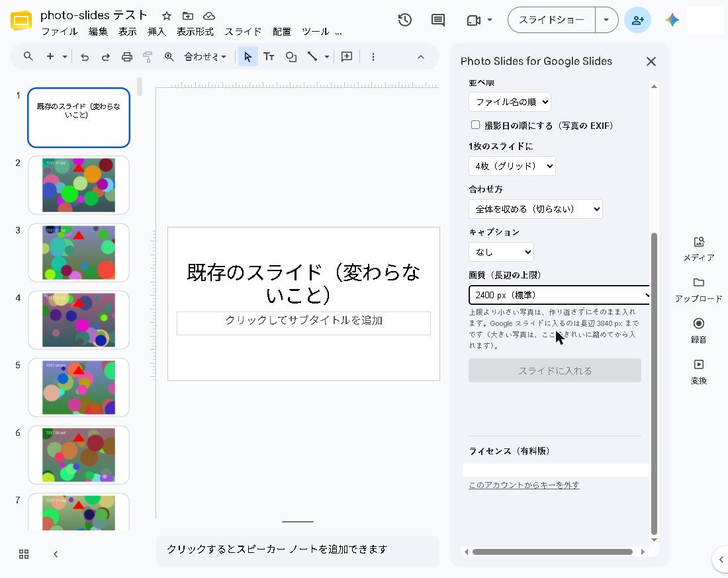Select slide 4 thumbnail
Viewport: 728px width, 578px height.
pos(79,320)
